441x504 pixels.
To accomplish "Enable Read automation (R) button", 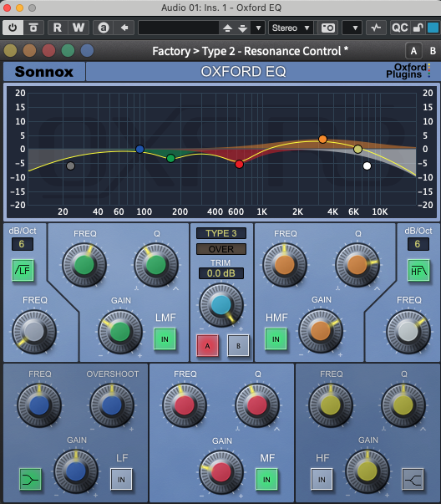I will pyautogui.click(x=58, y=28).
